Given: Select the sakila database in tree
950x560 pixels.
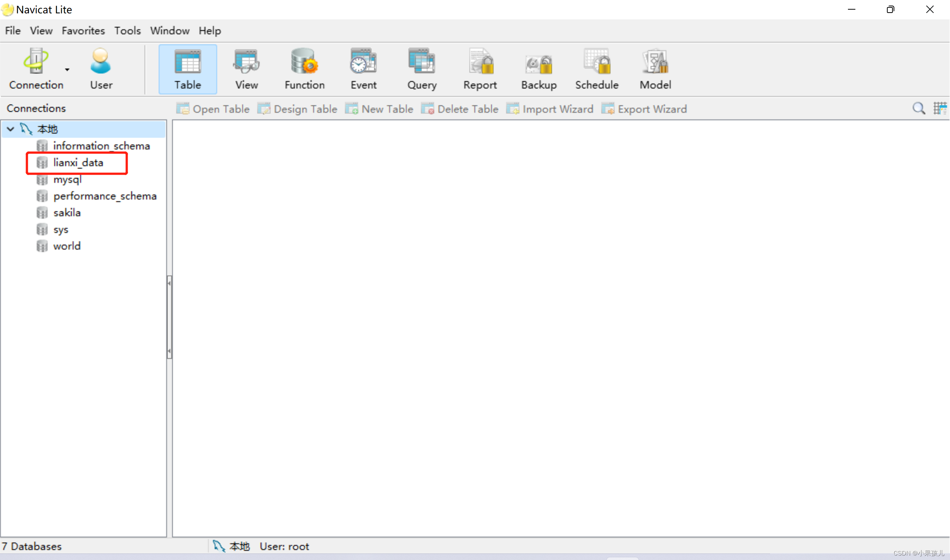Looking at the screenshot, I should tap(67, 213).
